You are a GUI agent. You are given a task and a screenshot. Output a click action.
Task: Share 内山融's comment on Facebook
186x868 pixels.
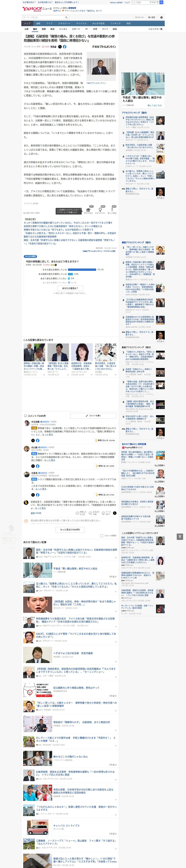click(x=38, y=466)
